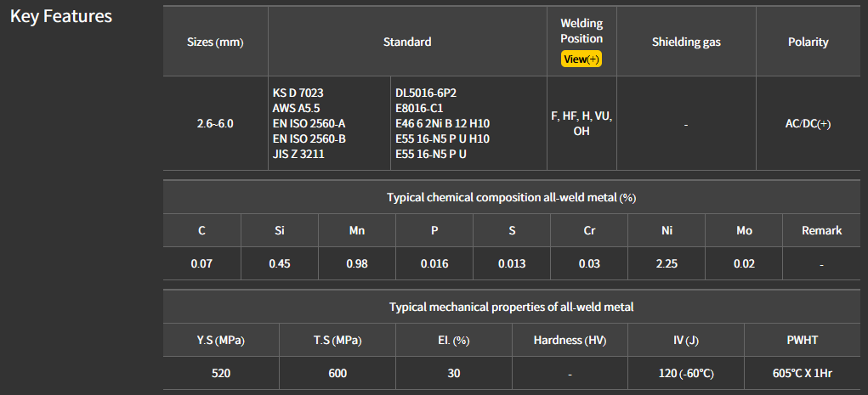Click the Key Features heading
Screen dimensions: 868x395
click(61, 17)
